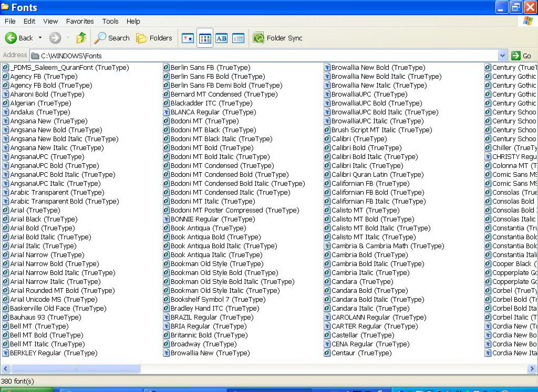Image resolution: width=538 pixels, height=392 pixels.
Task: Select Cambria & Cambria Math icon
Action: [x=327, y=246]
